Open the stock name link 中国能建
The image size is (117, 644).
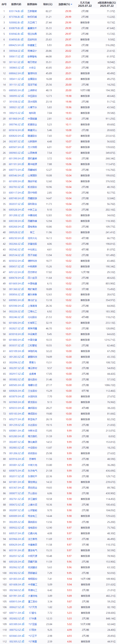pyautogui.click(x=32, y=119)
